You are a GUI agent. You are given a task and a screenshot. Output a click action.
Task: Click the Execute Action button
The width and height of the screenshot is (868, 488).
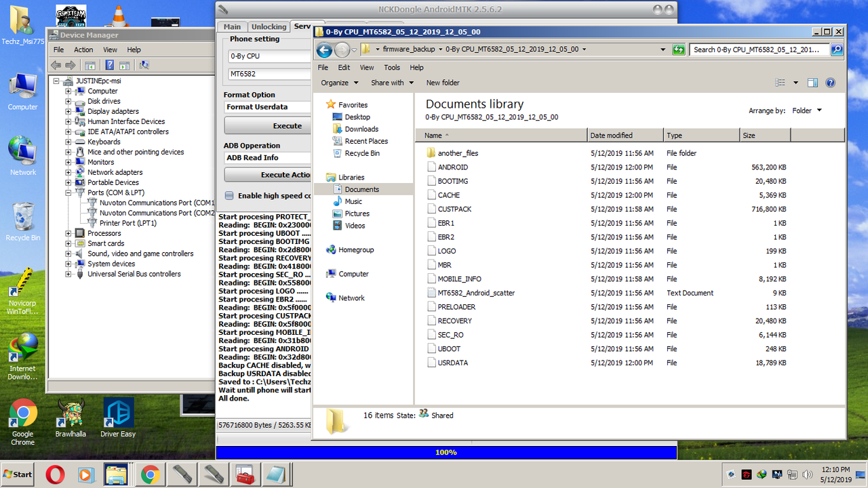pos(269,174)
